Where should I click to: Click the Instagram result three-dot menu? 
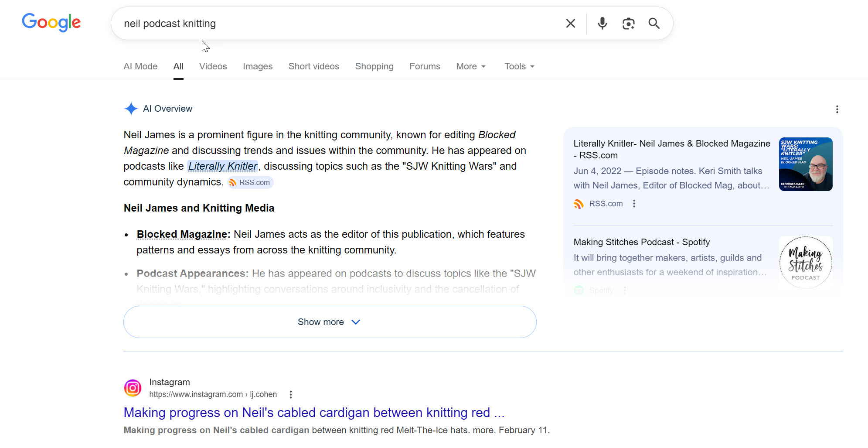click(x=291, y=394)
